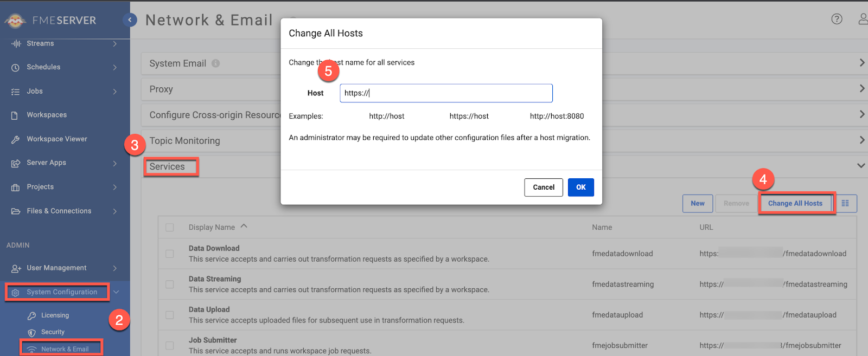Click the 'fmedatadownload' name cell
This screenshot has height=356, width=868.
click(622, 254)
